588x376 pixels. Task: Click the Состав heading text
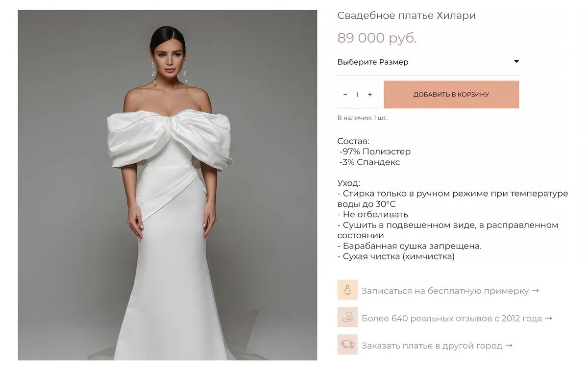[x=353, y=141]
